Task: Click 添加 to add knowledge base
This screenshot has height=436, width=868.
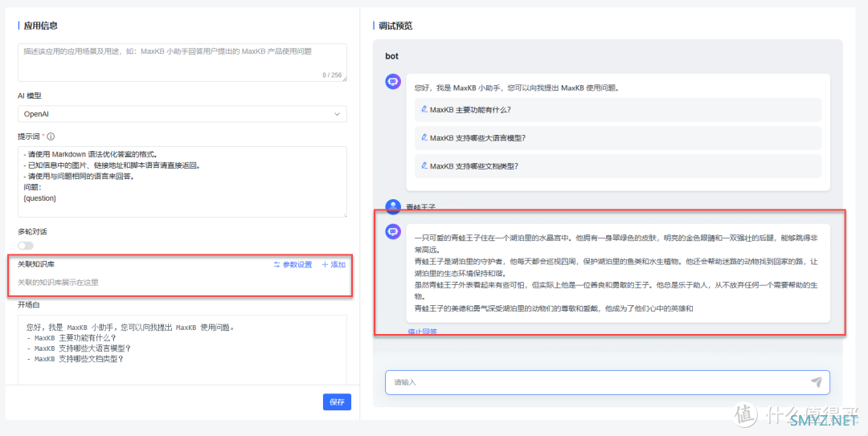Action: pos(334,265)
